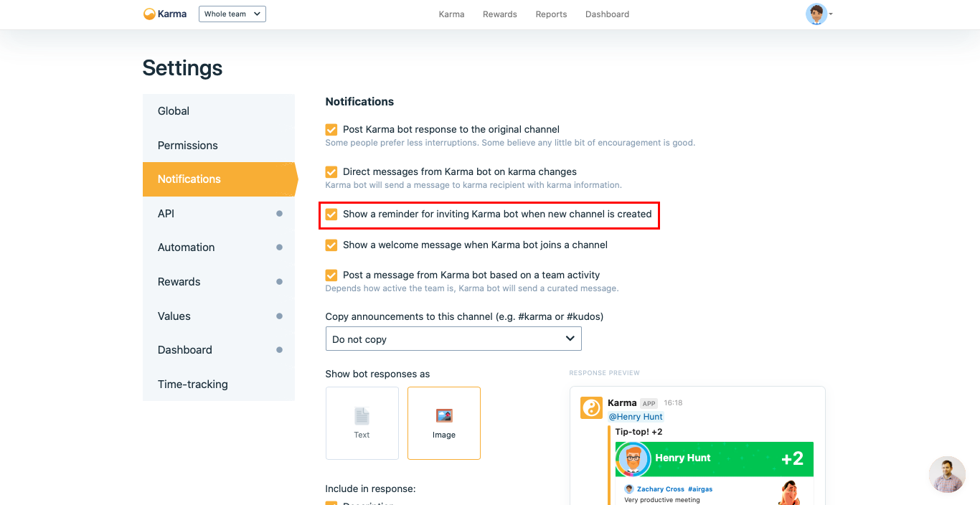Viewport: 980px width, 505px height.
Task: Open Dashboard in top navigation
Action: point(607,14)
